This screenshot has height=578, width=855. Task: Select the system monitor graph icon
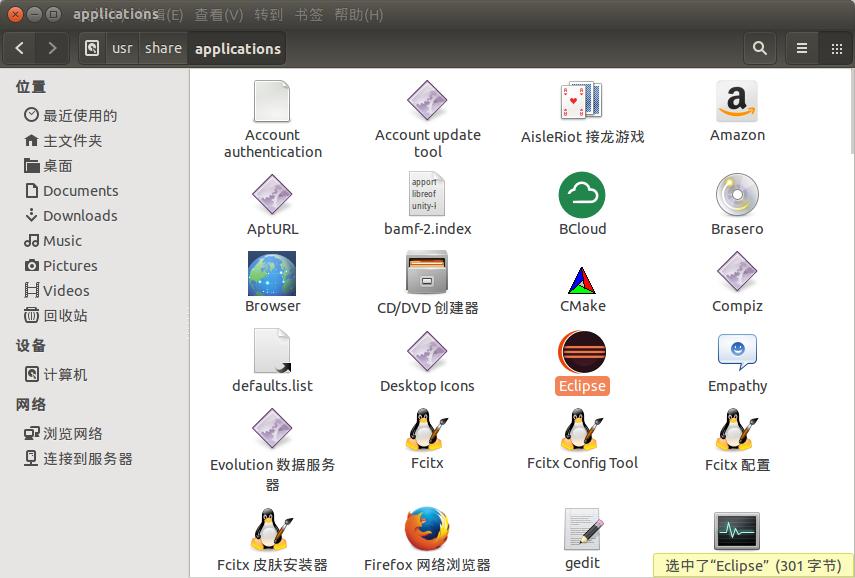click(737, 531)
